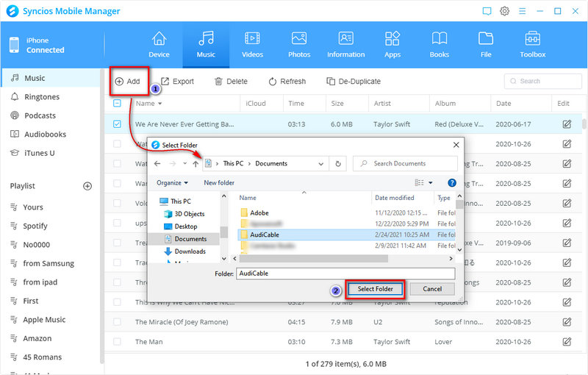Sort music list by Date column

503,103
